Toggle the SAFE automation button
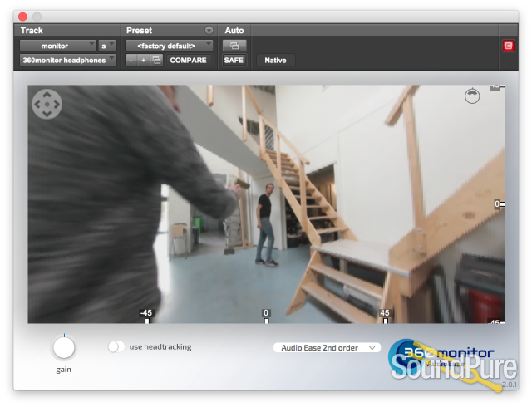The height and width of the screenshot is (407, 532). click(234, 61)
